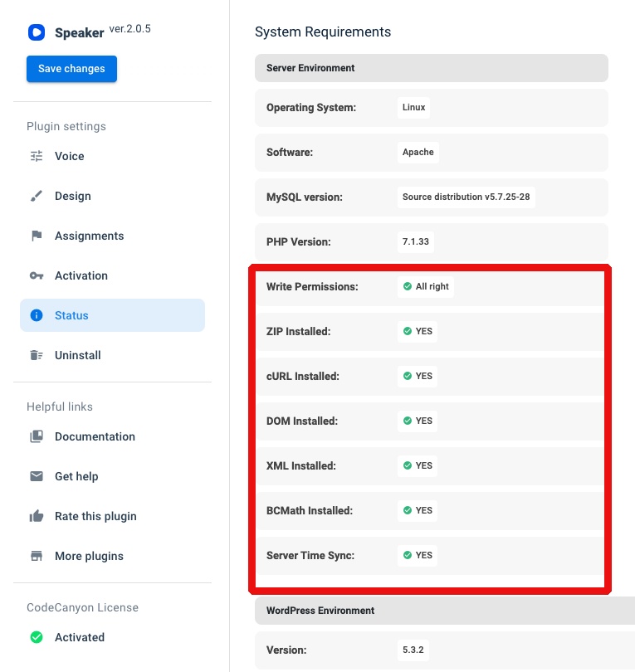Click the Server Environment section header
Screen dimensions: 635x672
click(431, 68)
